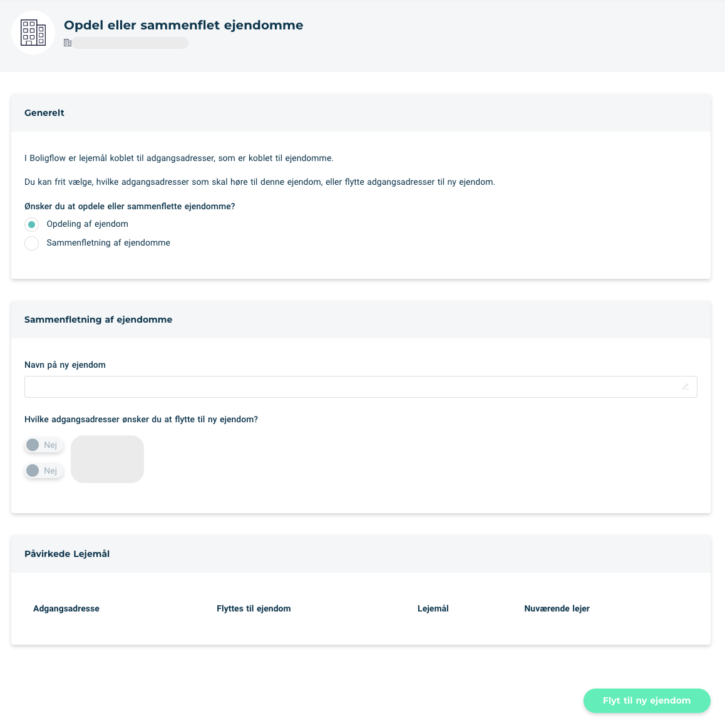Screen dimensions: 725x728
Task: Click the small property icon under the title
Action: pos(68,43)
